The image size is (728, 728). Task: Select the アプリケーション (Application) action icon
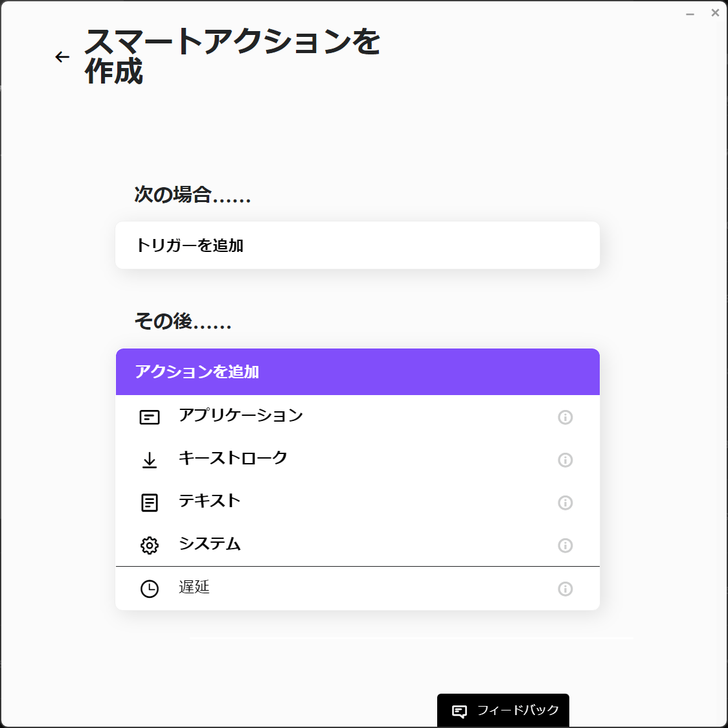click(150, 416)
